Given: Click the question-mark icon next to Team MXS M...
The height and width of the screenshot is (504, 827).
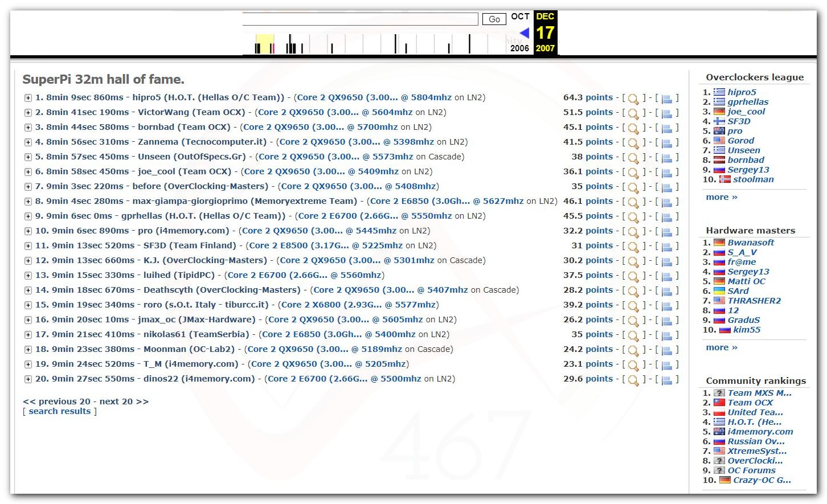Looking at the screenshot, I should pyautogui.click(x=719, y=393).
